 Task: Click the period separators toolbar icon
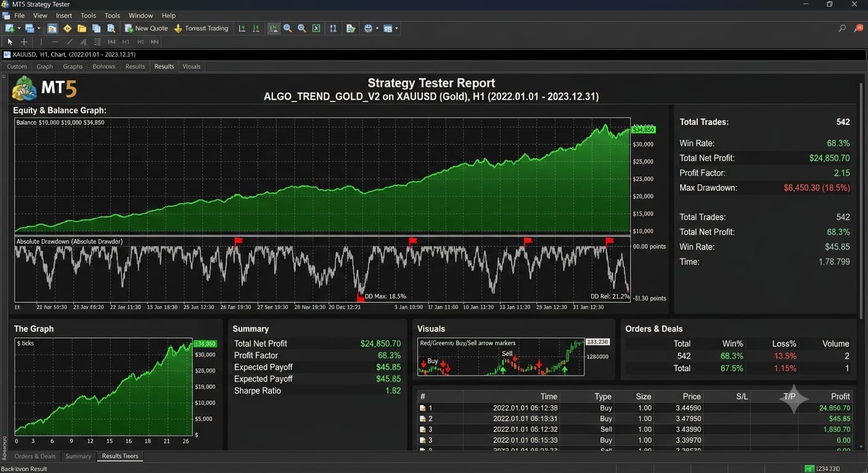point(333,28)
